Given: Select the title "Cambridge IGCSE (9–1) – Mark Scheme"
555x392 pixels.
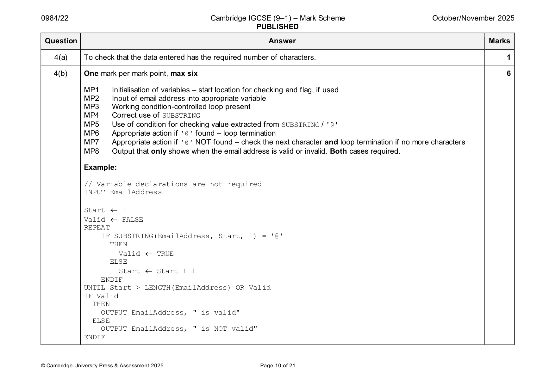Looking at the screenshot, I should coord(277,18).
